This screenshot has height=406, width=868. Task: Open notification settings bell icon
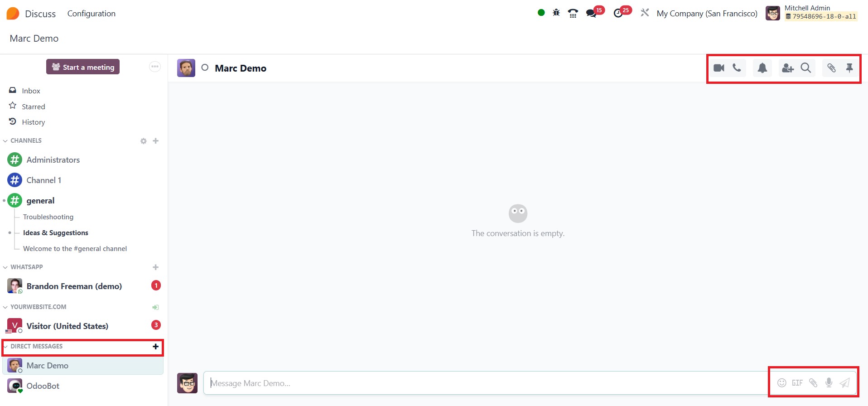pos(762,68)
